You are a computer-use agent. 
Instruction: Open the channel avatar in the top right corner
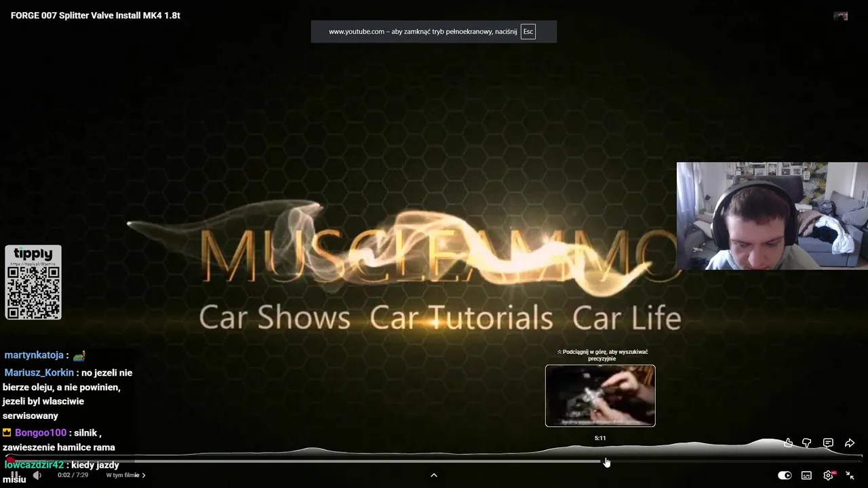click(841, 16)
